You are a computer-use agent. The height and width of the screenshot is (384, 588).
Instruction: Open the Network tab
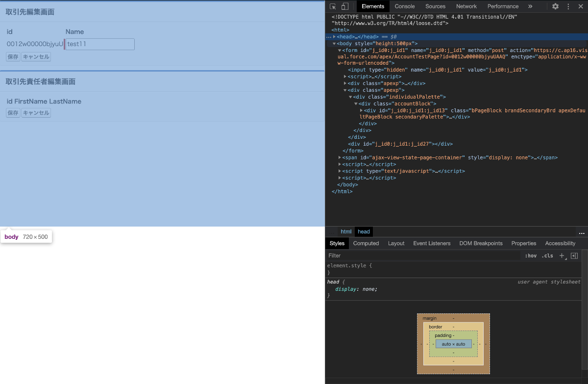click(466, 6)
